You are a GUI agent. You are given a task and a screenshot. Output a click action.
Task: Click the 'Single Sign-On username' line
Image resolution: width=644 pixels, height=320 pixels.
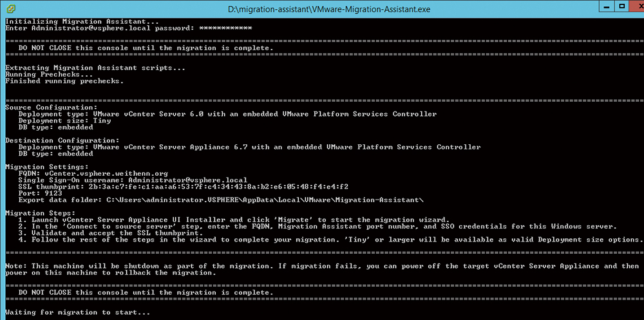tap(133, 180)
